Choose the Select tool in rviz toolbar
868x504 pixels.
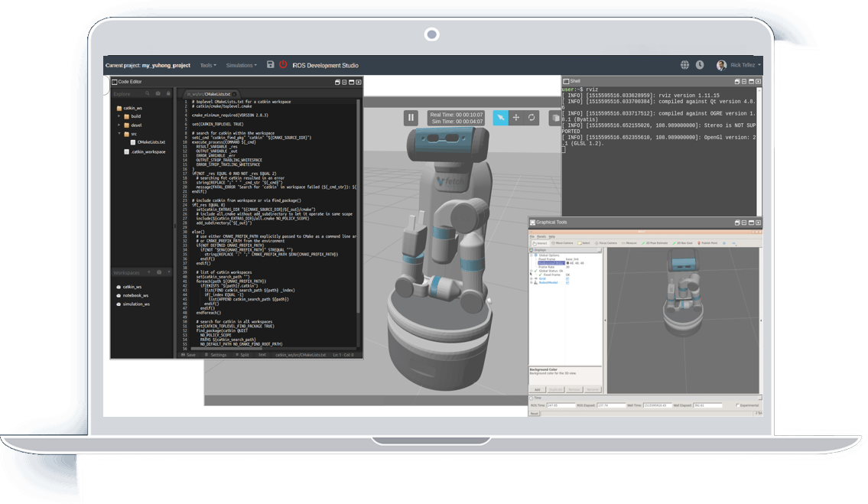tap(584, 243)
